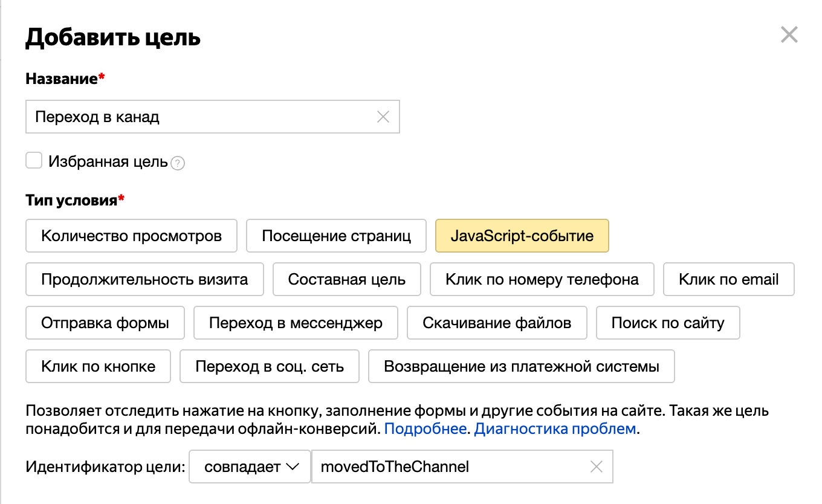
Task: Open the Диагностика проблем link
Action: click(554, 428)
